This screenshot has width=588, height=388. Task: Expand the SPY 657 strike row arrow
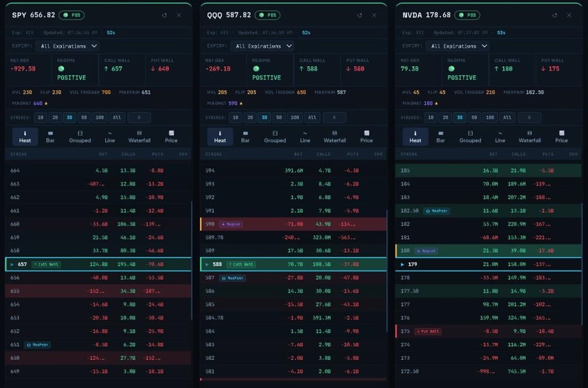12,265
